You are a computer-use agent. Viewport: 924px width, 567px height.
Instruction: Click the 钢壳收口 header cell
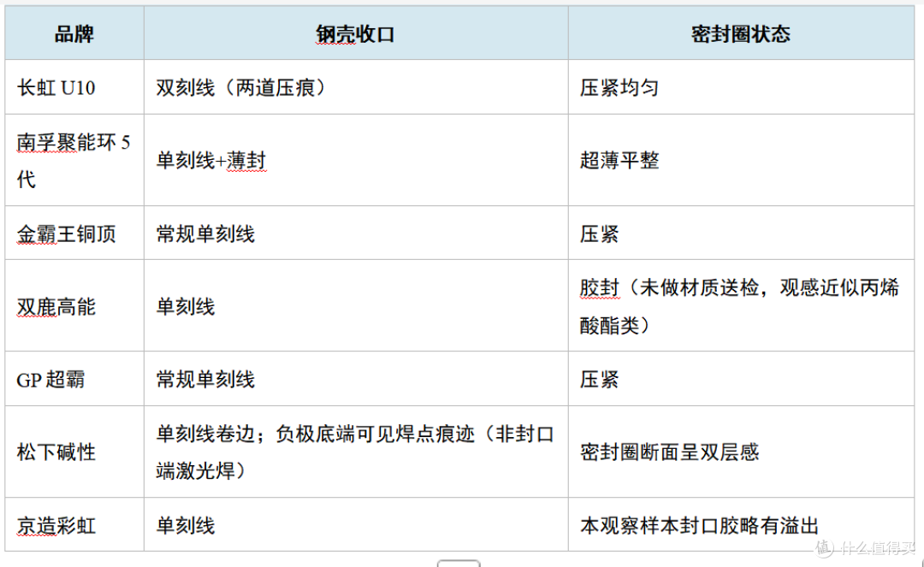coord(356,33)
